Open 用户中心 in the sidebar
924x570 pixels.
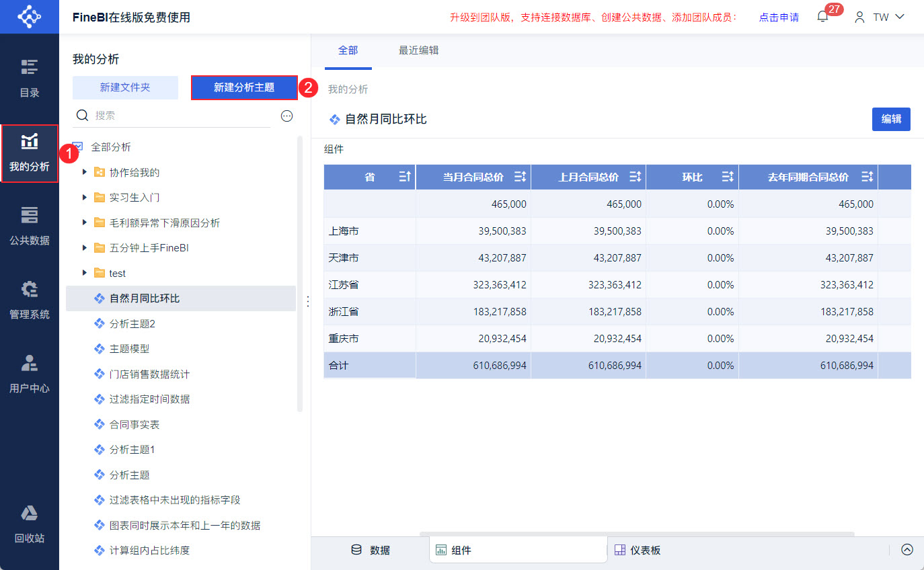(x=30, y=374)
